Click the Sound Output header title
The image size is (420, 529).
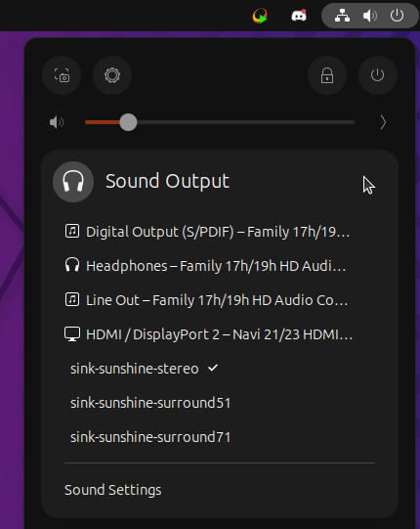click(x=167, y=181)
